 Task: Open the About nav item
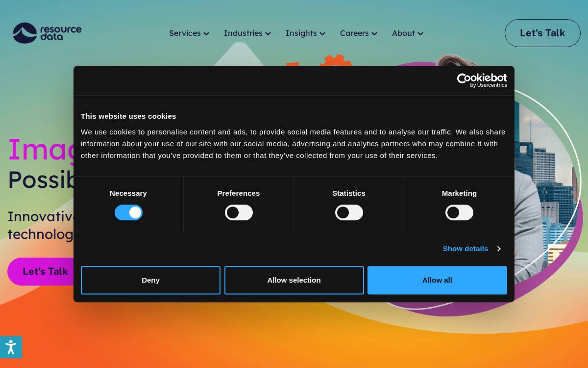coord(403,33)
